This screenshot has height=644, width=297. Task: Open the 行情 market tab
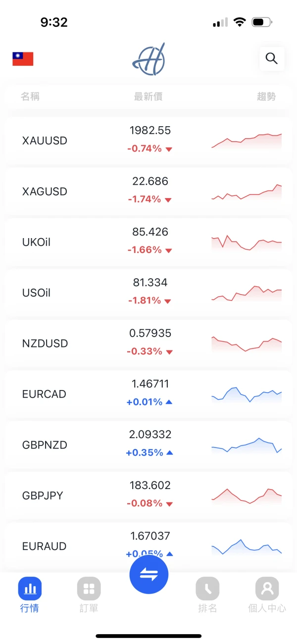pyautogui.click(x=30, y=594)
